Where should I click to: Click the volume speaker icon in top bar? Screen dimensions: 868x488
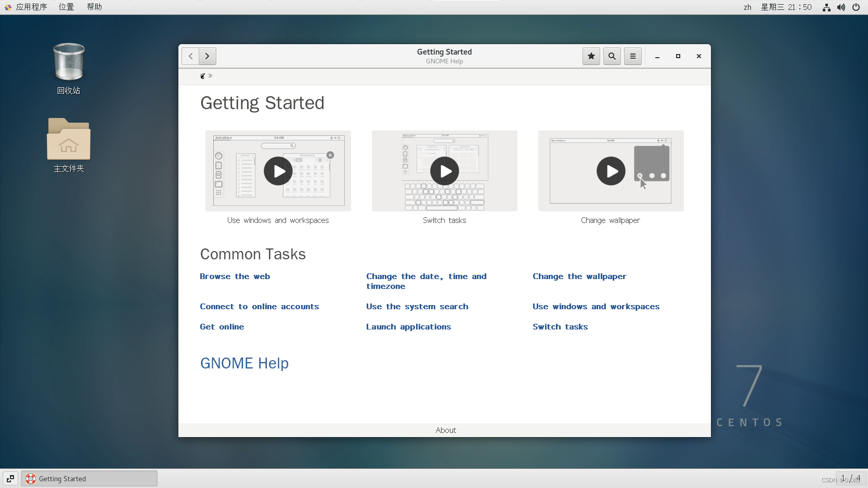pos(841,7)
